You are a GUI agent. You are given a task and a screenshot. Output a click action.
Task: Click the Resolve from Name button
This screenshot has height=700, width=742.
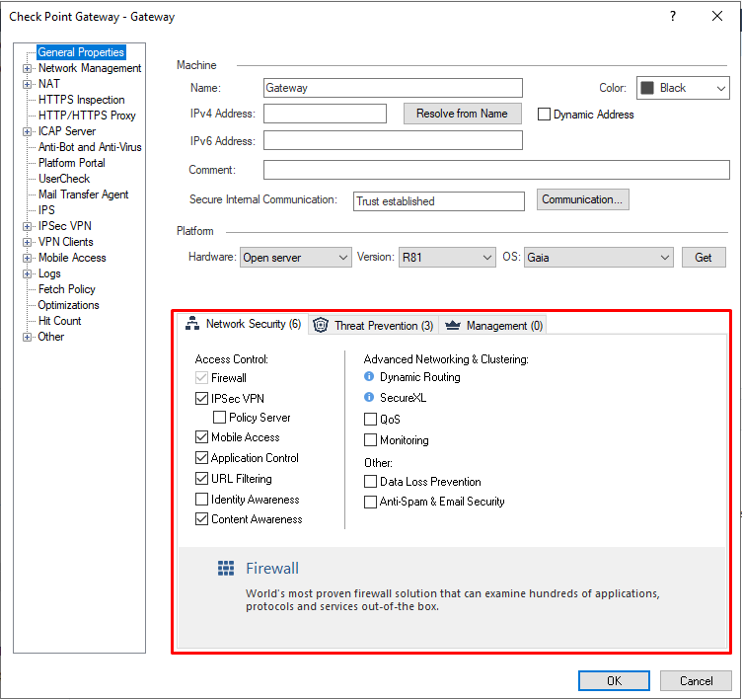coord(462,114)
